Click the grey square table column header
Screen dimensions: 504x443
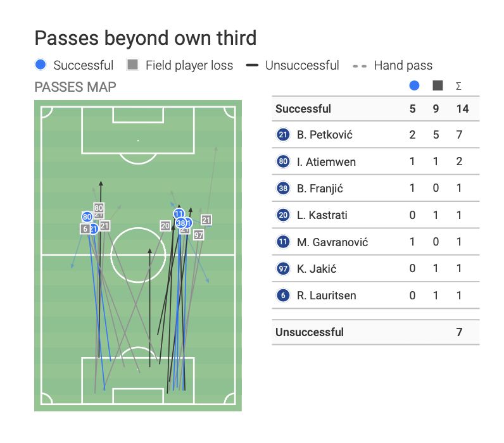pos(438,85)
